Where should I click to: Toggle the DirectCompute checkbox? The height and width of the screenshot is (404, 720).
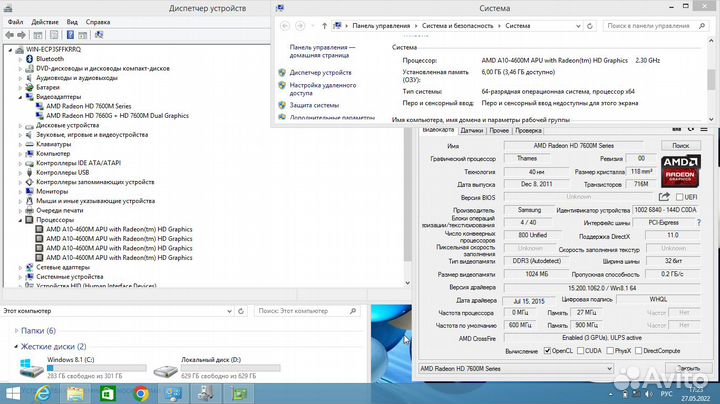[638, 351]
